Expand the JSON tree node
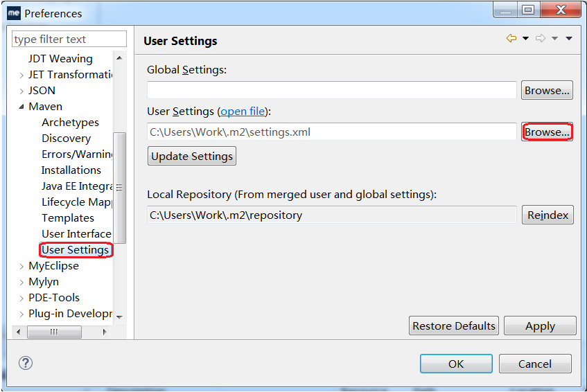The width and height of the screenshot is (587, 392). (21, 91)
